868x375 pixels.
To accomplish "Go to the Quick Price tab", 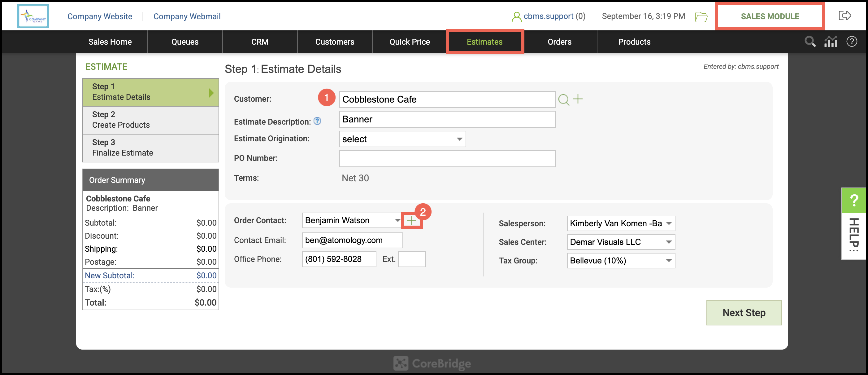I will click(410, 42).
